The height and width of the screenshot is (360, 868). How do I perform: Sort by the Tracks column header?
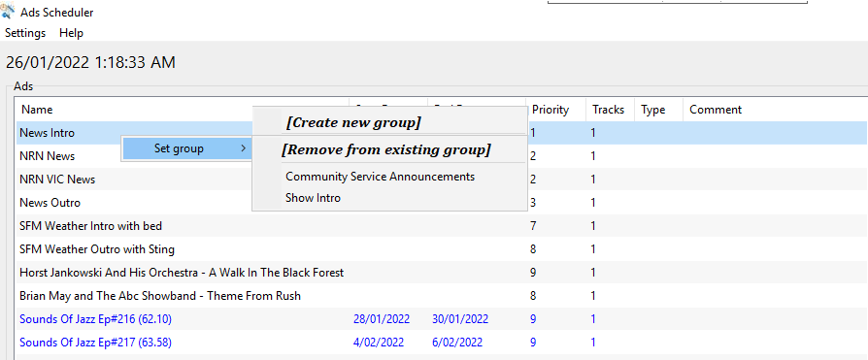click(x=609, y=110)
